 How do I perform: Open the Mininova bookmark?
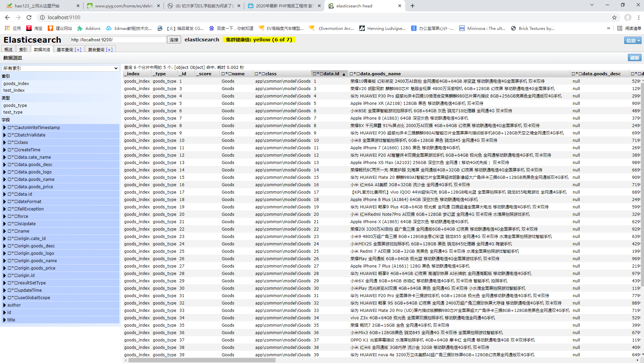pyautogui.click(x=482, y=28)
